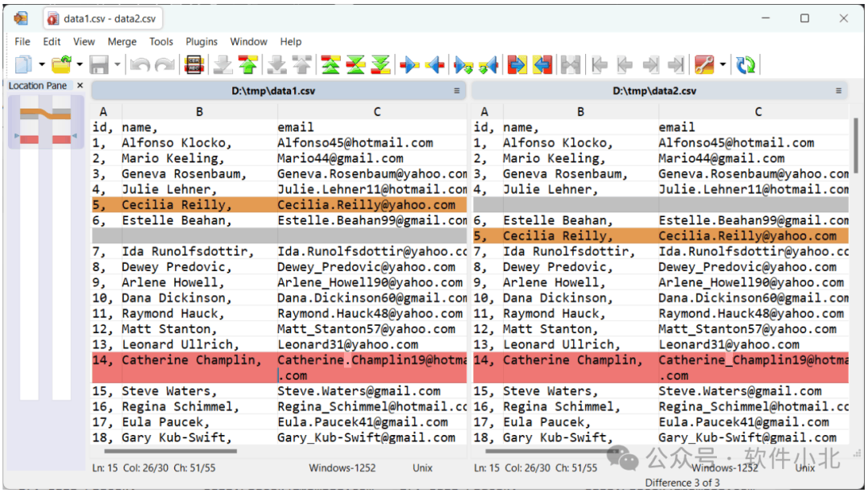This screenshot has width=868, height=493.
Task: Open the Plugins menu
Action: [202, 42]
